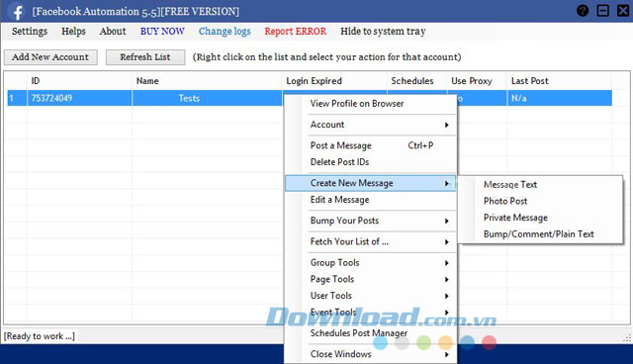The height and width of the screenshot is (364, 633).
Task: Choose View Profile on Browser
Action: (x=371, y=104)
